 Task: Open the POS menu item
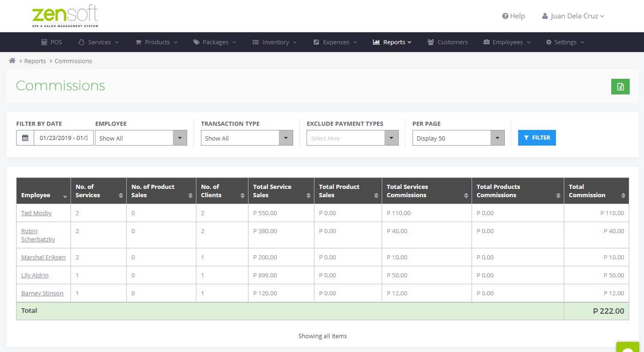[52, 42]
